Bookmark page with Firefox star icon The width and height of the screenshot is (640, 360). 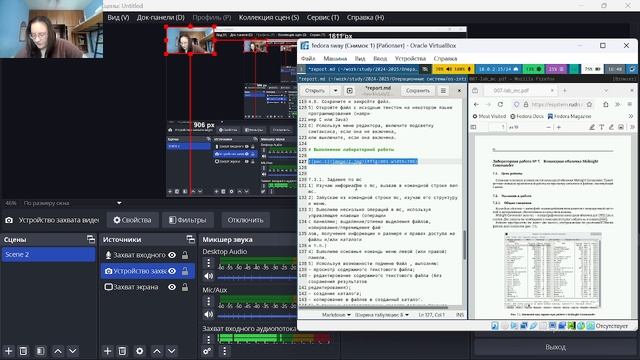589,104
